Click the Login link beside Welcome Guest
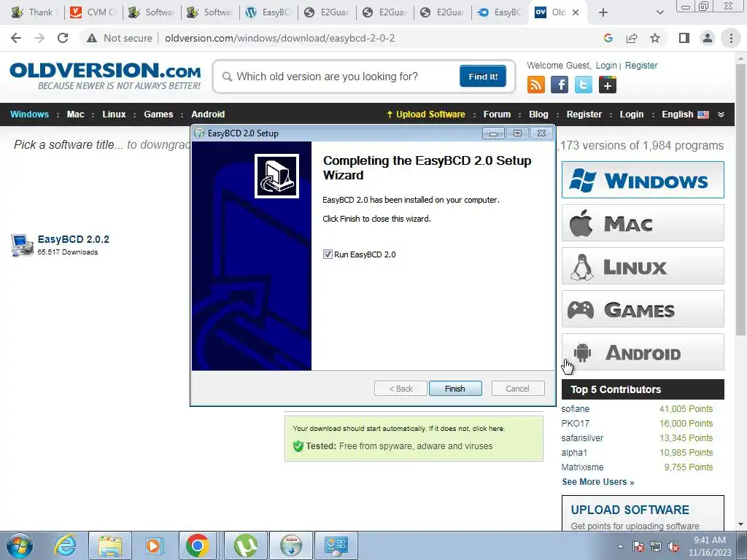This screenshot has height=560, width=747. 606,65
